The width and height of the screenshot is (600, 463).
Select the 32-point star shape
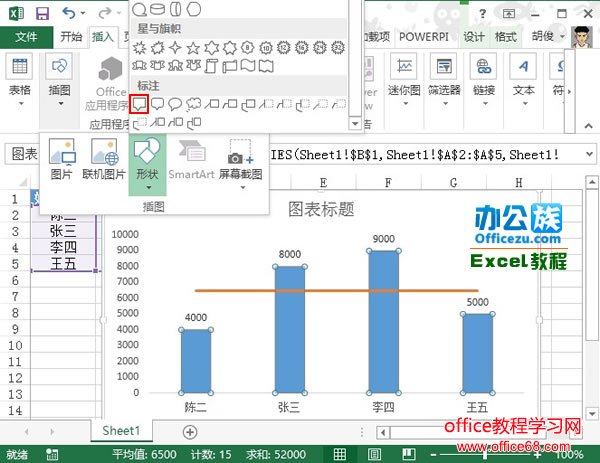click(x=338, y=48)
